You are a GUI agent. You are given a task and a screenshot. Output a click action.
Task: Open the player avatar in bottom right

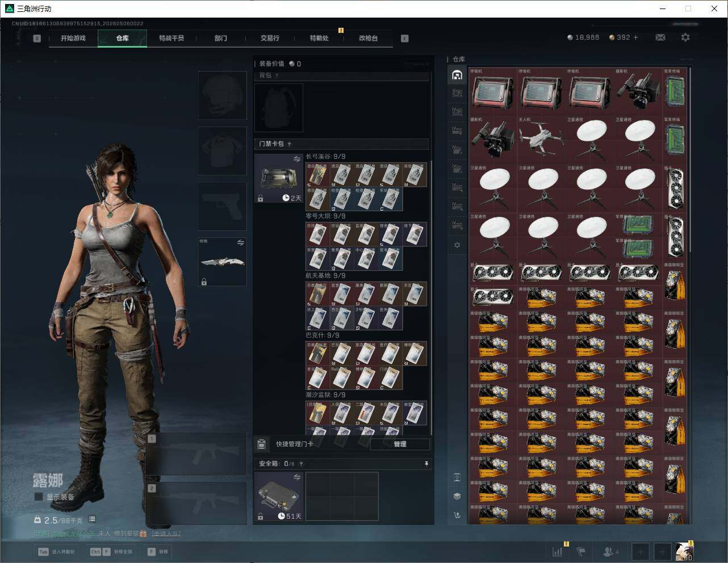(x=684, y=551)
